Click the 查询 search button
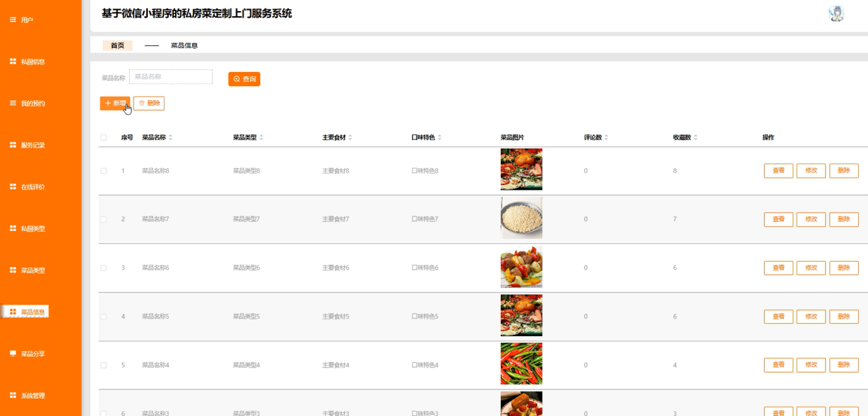Viewport: 868px width, 416px height. pos(244,79)
